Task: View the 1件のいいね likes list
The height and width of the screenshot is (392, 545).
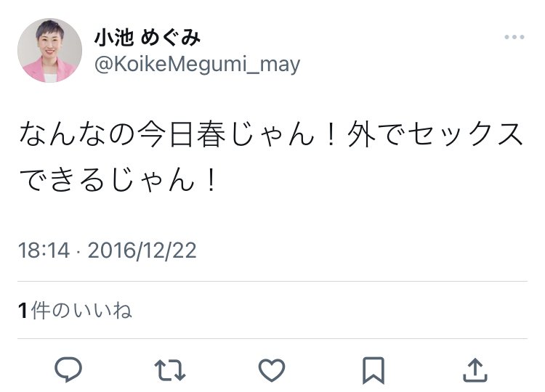Action: click(x=75, y=310)
